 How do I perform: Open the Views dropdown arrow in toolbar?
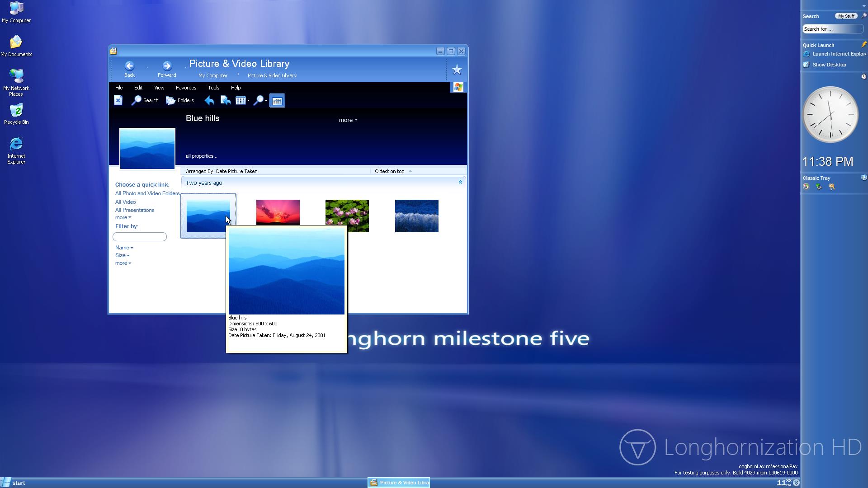[x=248, y=101]
